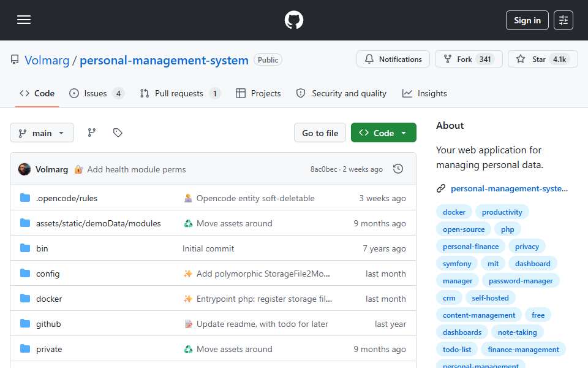
Task: Select the productivity topic tag
Action: click(502, 212)
